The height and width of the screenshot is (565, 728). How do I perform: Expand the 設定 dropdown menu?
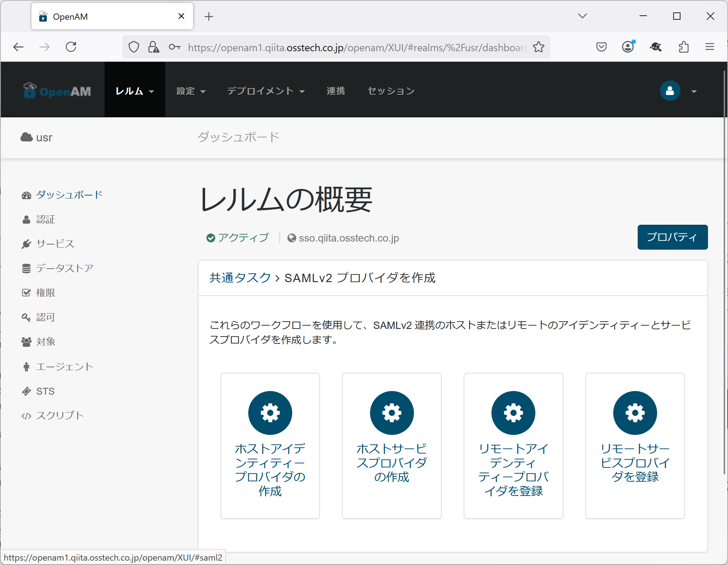coord(191,91)
